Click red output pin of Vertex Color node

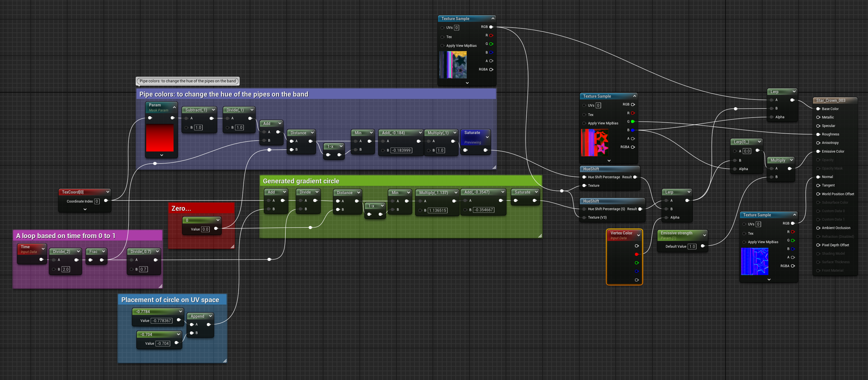[636, 254]
